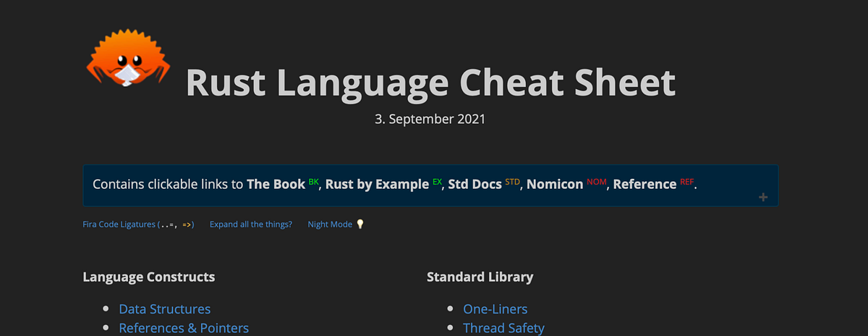The image size is (868, 336).
Task: Click the Rust Language Cheat Sheet title
Action: tap(431, 83)
